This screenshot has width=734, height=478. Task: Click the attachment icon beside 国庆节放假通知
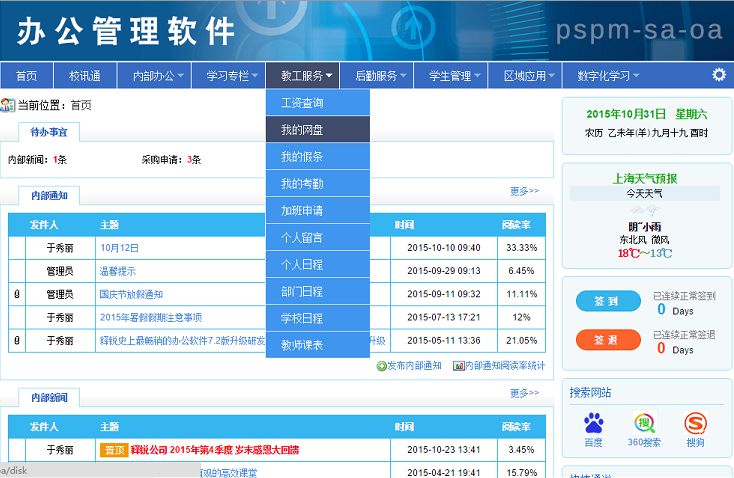(16, 294)
